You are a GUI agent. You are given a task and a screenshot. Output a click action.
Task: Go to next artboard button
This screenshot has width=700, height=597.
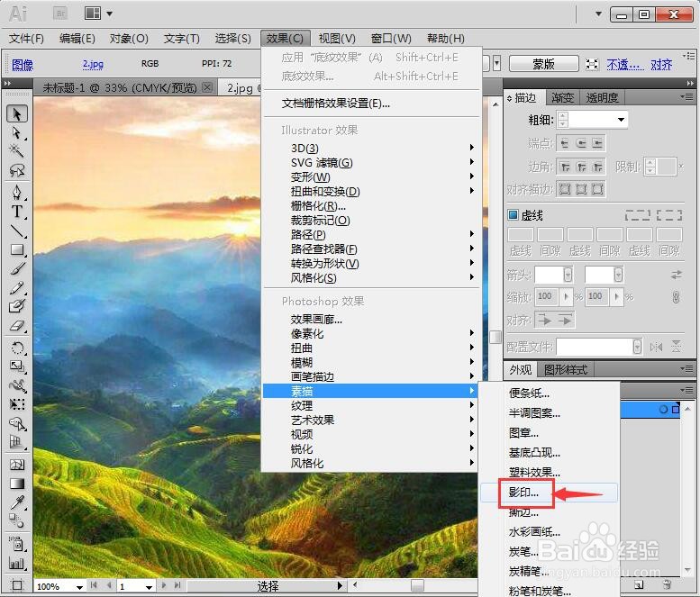coord(164,585)
